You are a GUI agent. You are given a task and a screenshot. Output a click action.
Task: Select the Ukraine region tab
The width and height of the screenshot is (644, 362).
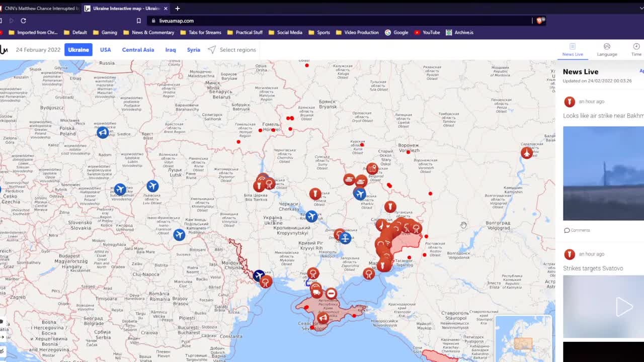click(x=78, y=50)
